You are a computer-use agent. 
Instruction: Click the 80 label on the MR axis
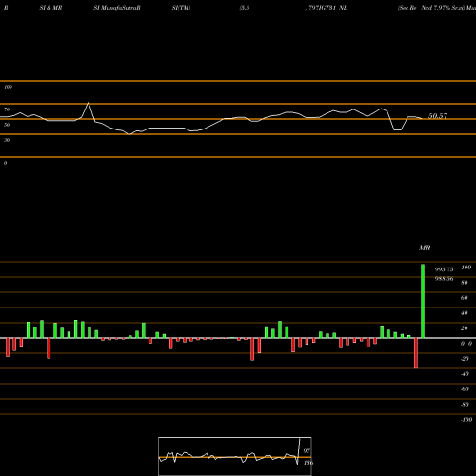click(x=465, y=283)
